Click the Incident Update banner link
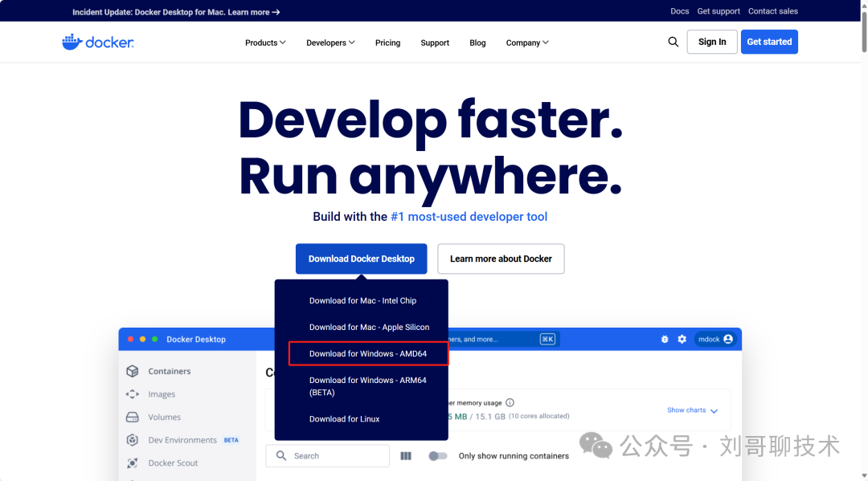This screenshot has height=481, width=868. 176,12
